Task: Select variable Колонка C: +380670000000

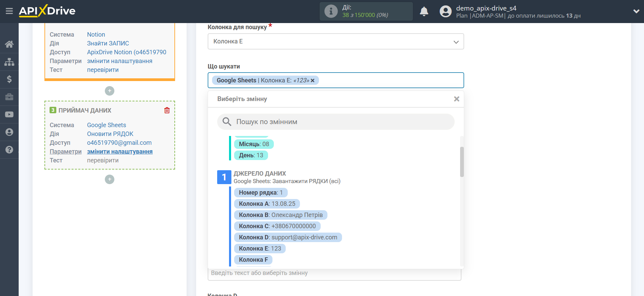Action: (x=277, y=226)
